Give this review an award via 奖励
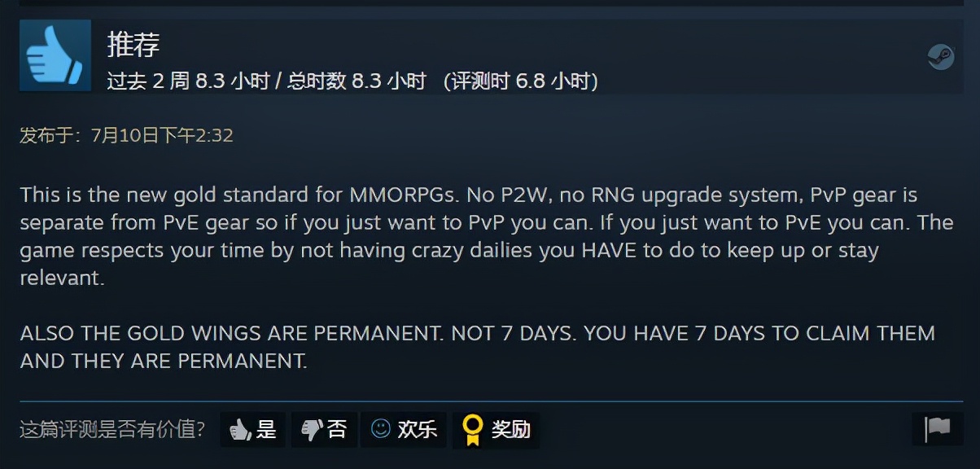Screen dimensions: 980x469 click(x=496, y=429)
